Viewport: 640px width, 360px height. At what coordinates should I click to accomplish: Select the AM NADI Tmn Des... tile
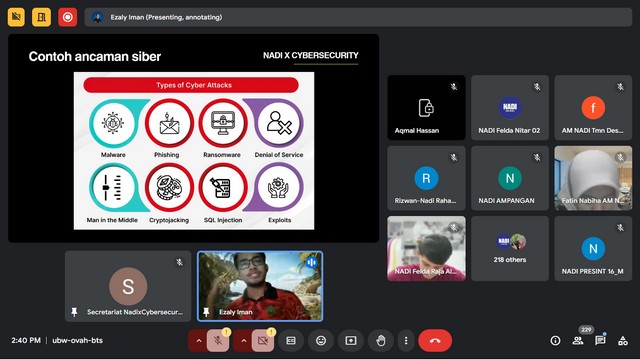coord(593,107)
